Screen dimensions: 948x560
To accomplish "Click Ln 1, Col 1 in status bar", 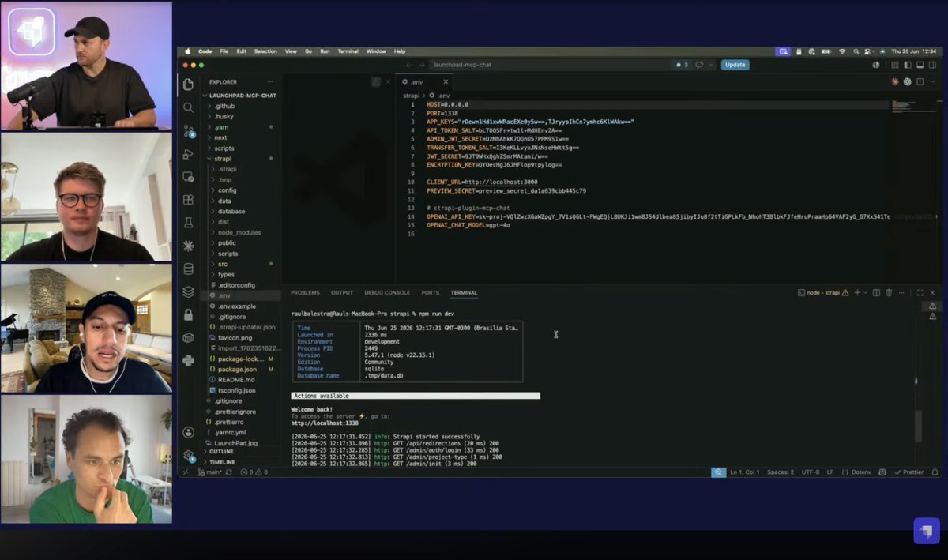I will click(745, 472).
